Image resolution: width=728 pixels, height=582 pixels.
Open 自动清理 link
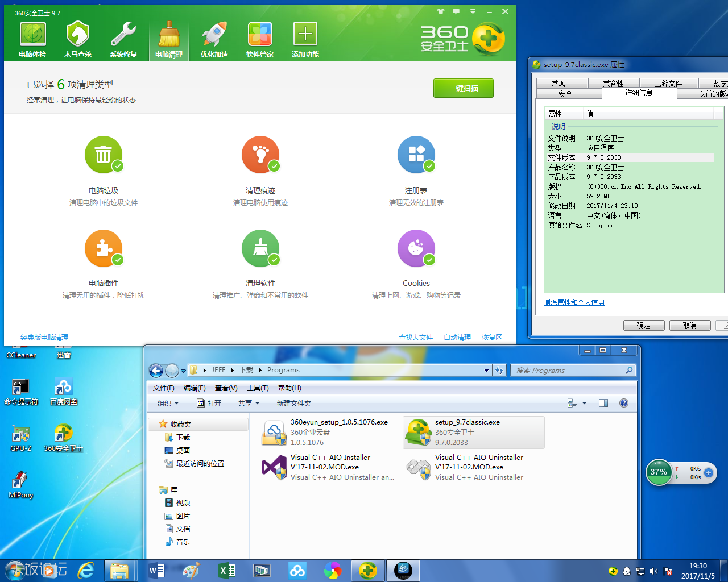457,338
